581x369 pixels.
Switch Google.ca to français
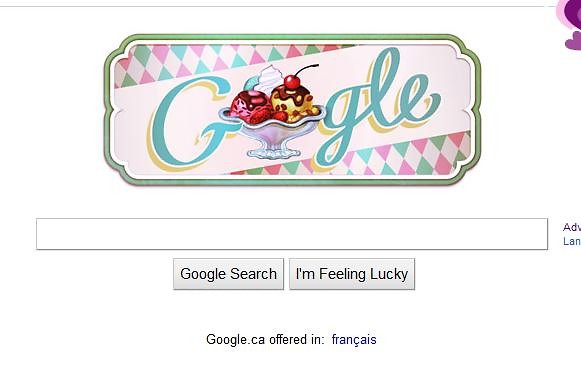pos(354,339)
